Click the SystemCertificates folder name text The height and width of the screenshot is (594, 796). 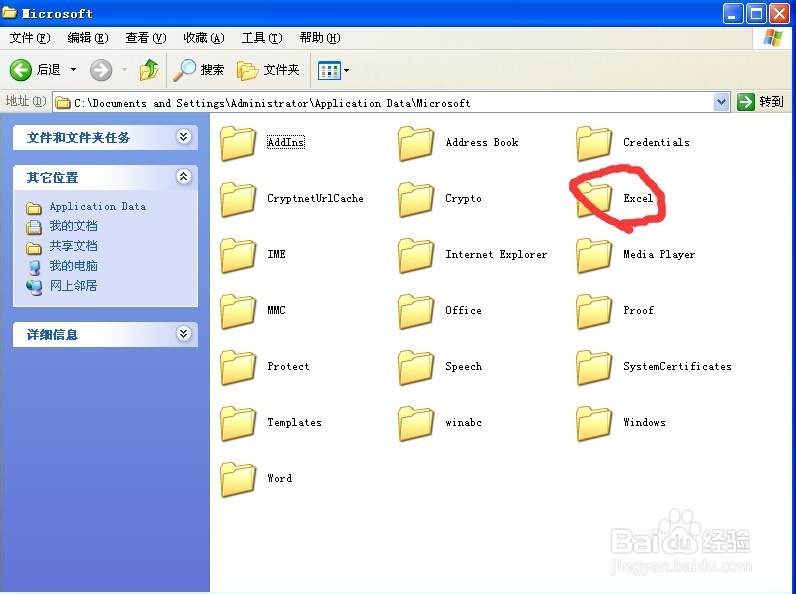pos(677,367)
